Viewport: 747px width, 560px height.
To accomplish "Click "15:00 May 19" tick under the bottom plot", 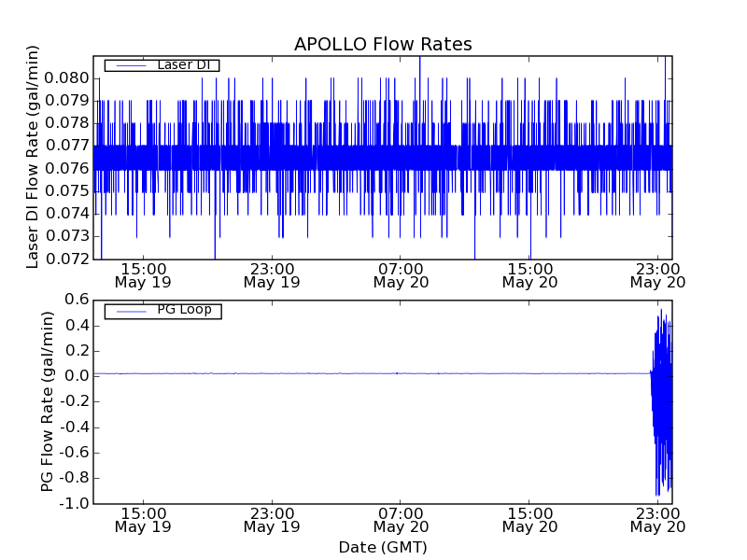I will pos(142,519).
